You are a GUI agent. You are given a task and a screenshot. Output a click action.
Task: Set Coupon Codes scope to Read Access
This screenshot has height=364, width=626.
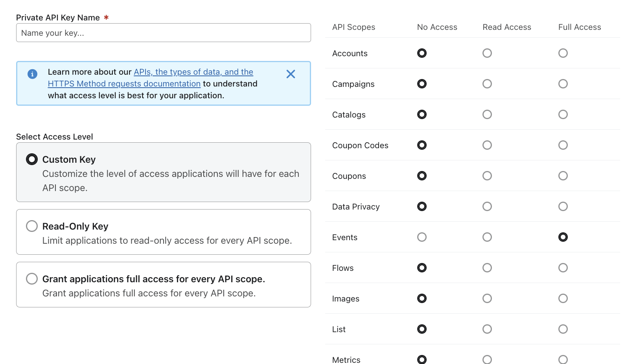pyautogui.click(x=487, y=145)
